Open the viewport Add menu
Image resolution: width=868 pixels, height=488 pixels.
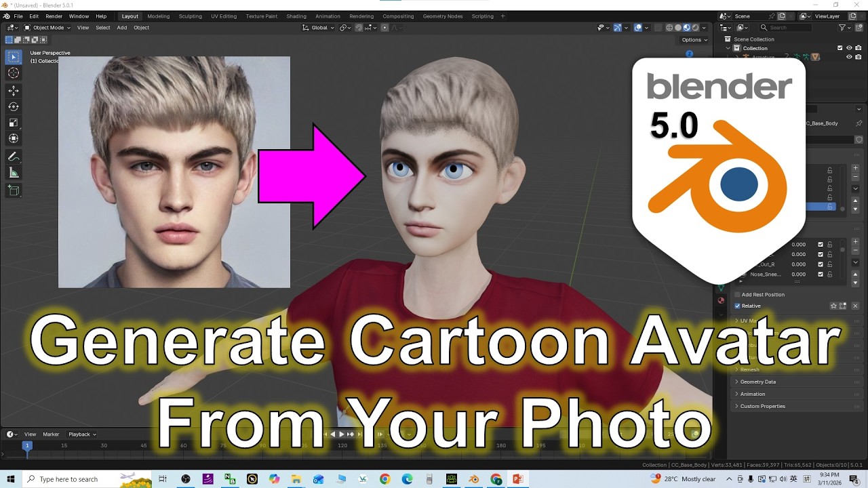click(x=122, y=28)
